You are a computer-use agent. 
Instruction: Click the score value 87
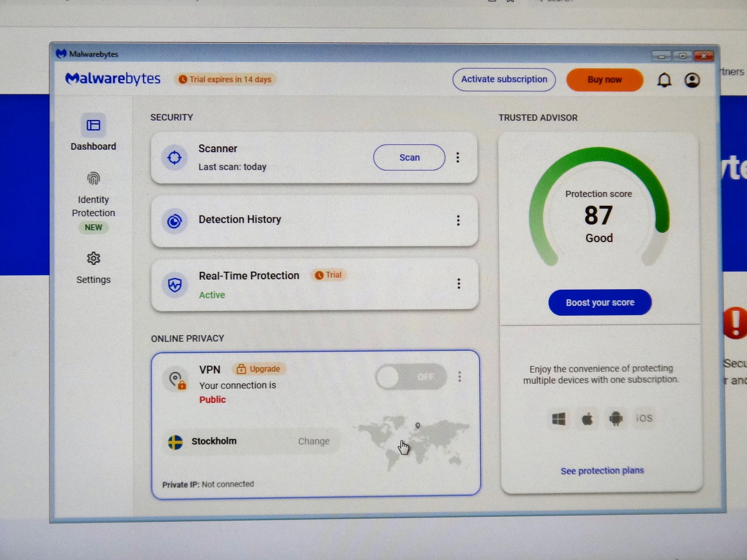point(598,215)
